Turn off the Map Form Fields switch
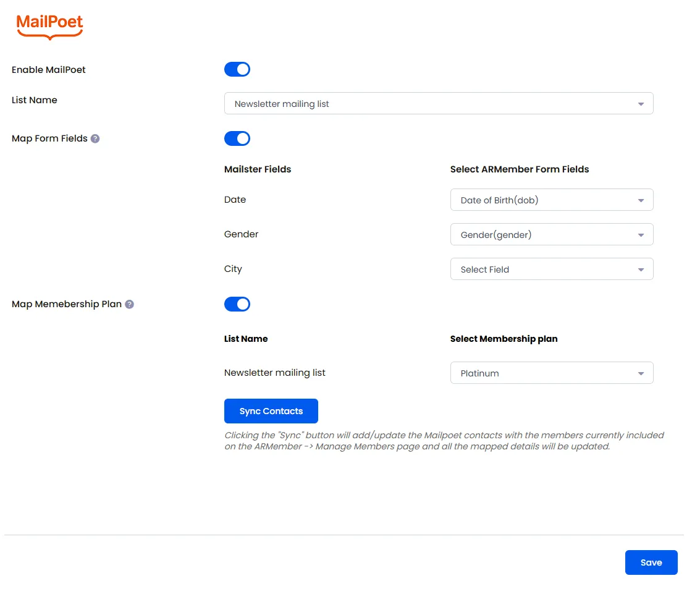This screenshot has height=594, width=700. (237, 139)
